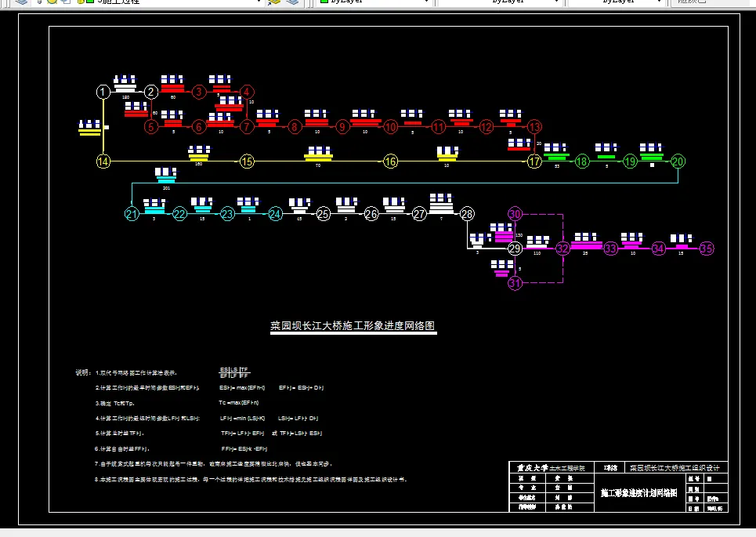Click duration label 201 on cyan line
756x537 pixels.
point(166,188)
